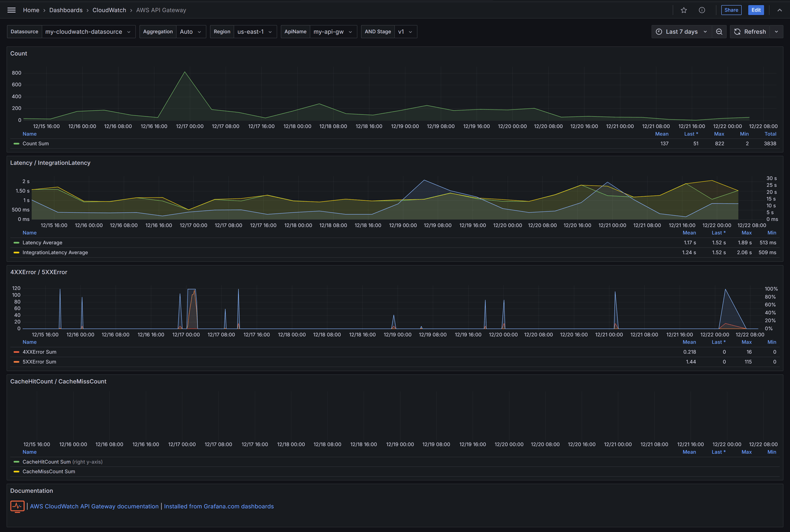Click the Share button
This screenshot has width=790, height=532.
(x=731, y=10)
